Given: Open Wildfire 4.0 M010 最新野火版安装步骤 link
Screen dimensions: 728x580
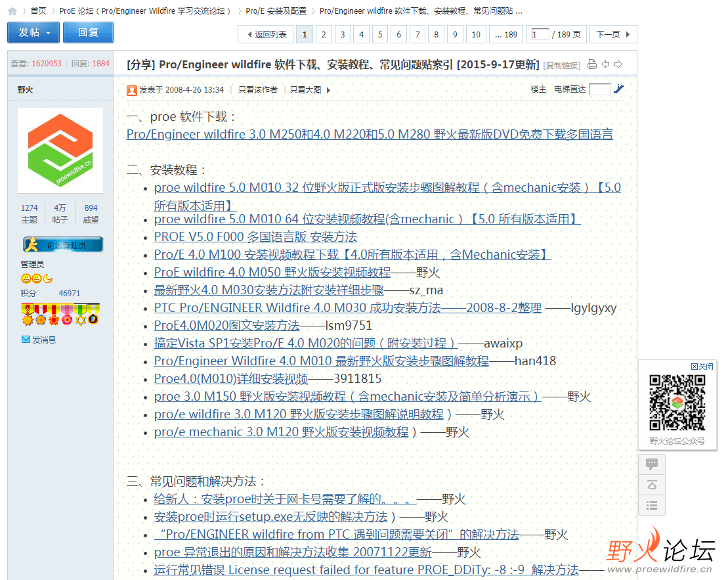Looking at the screenshot, I should [321, 360].
